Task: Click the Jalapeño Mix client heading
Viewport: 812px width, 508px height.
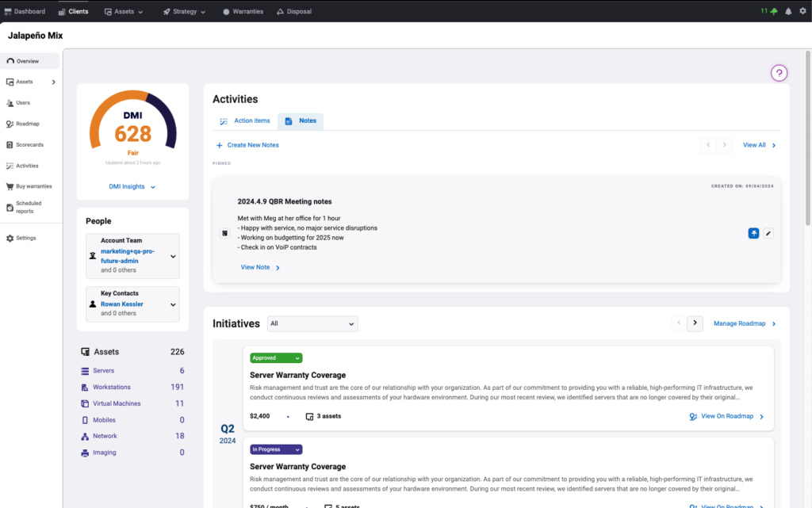Action: pyautogui.click(x=35, y=36)
